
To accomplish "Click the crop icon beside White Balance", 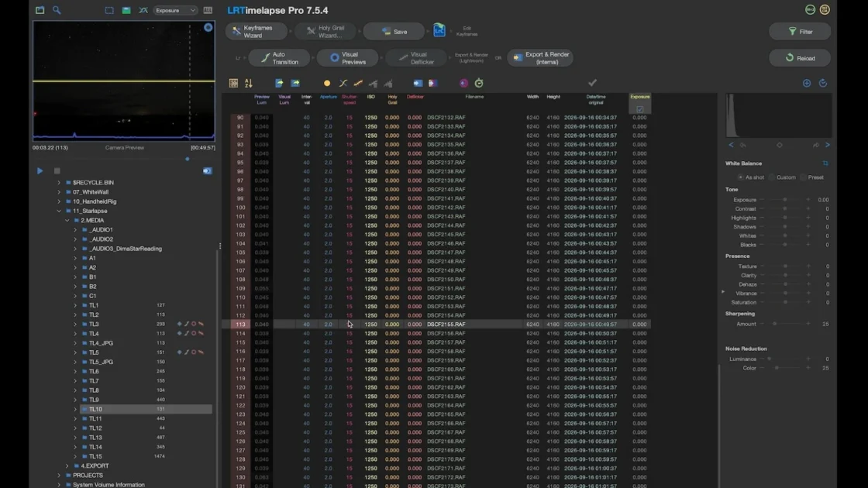I will (825, 163).
